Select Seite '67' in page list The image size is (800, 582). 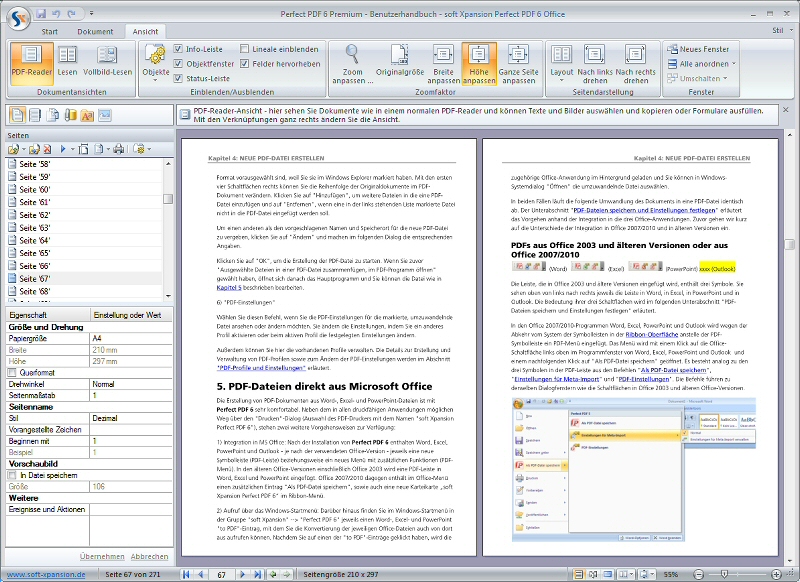click(84, 279)
